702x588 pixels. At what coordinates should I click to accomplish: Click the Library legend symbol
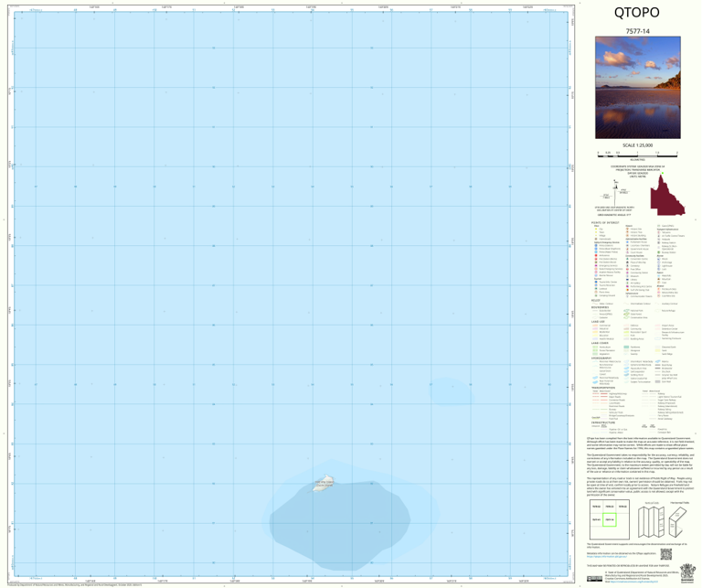[627, 280]
